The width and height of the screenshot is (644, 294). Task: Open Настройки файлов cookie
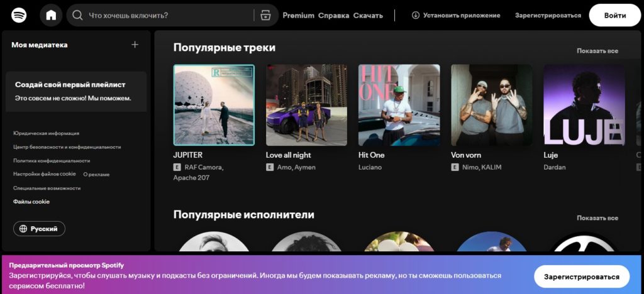(45, 174)
